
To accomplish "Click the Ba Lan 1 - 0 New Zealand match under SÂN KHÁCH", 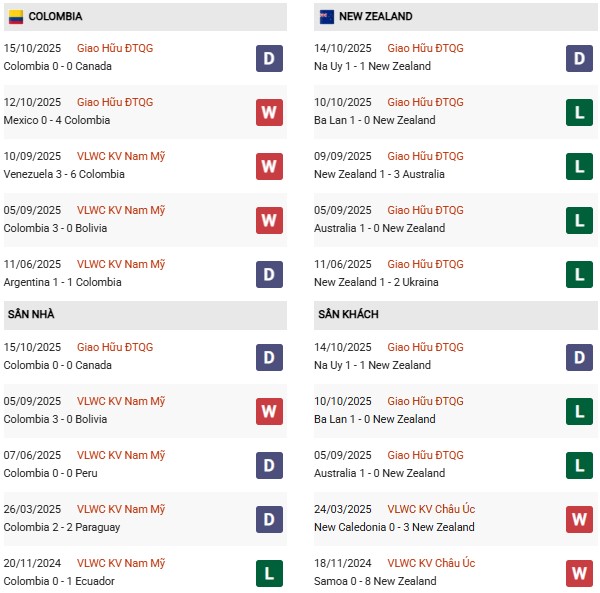I will coord(374,419).
